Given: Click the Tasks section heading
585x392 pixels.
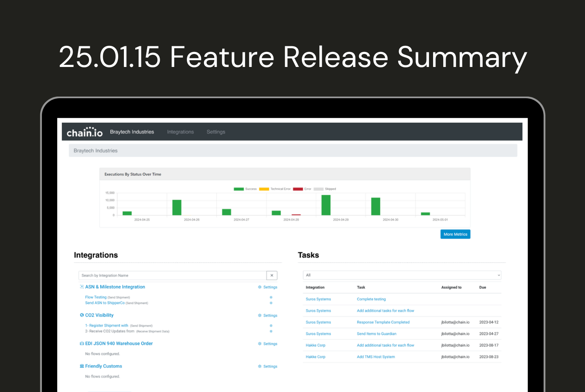Looking at the screenshot, I should (x=308, y=255).
